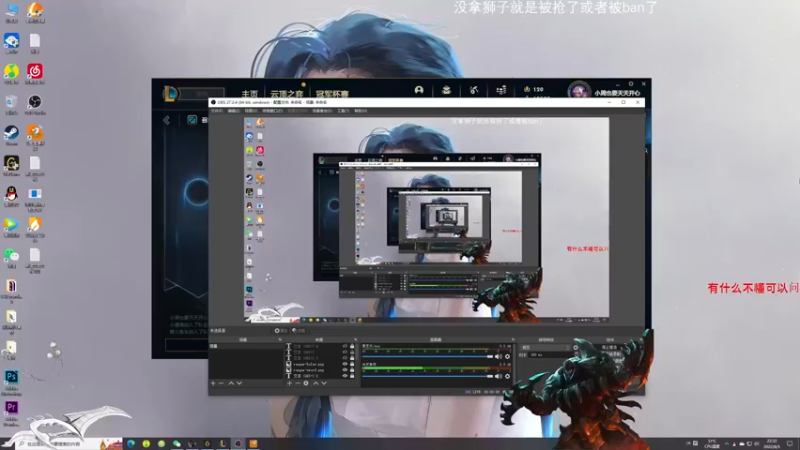
Task: Open the League client store icon
Action: click(x=502, y=90)
